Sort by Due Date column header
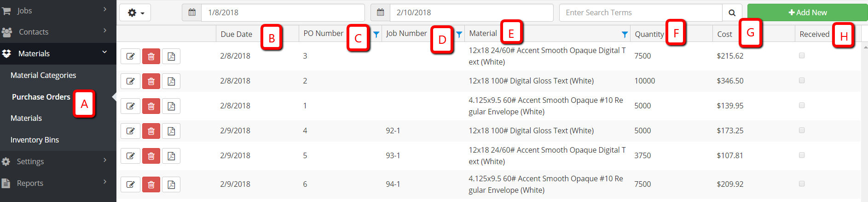868x202 pixels. point(237,34)
